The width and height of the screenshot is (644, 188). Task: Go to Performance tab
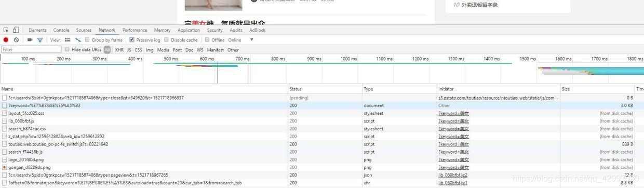coord(135,30)
